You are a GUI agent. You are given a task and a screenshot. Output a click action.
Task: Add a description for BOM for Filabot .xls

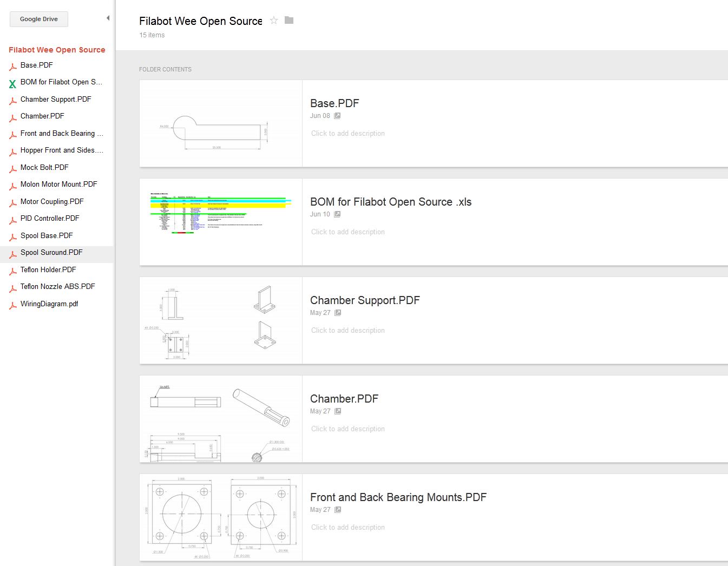tap(348, 232)
